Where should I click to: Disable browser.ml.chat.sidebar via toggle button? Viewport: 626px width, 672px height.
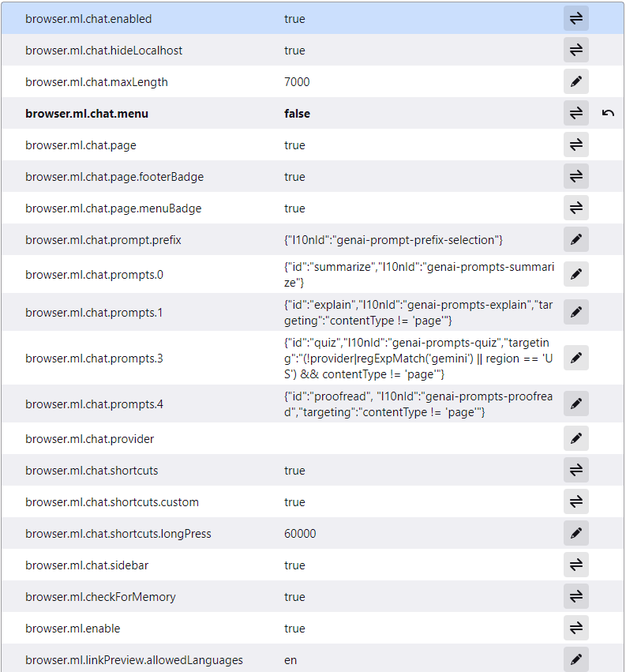[x=576, y=565]
